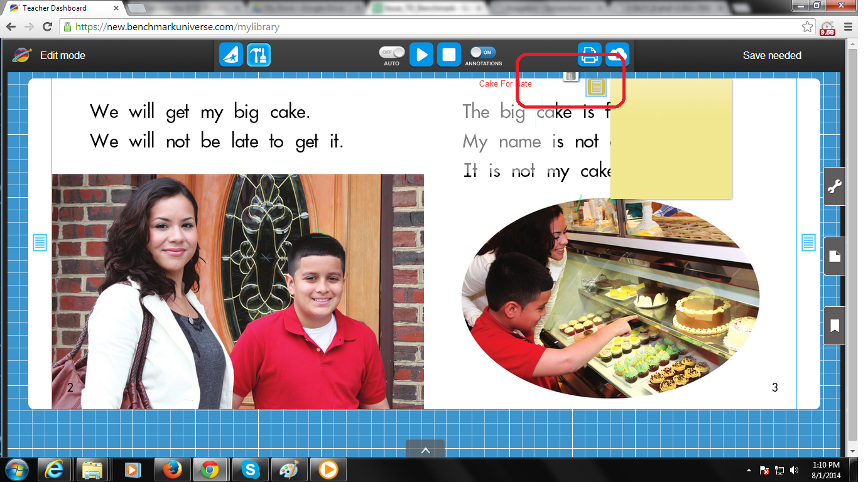Turn off the ANNOTATIONS switch
Viewport: 868px width, 482px height.
[483, 53]
